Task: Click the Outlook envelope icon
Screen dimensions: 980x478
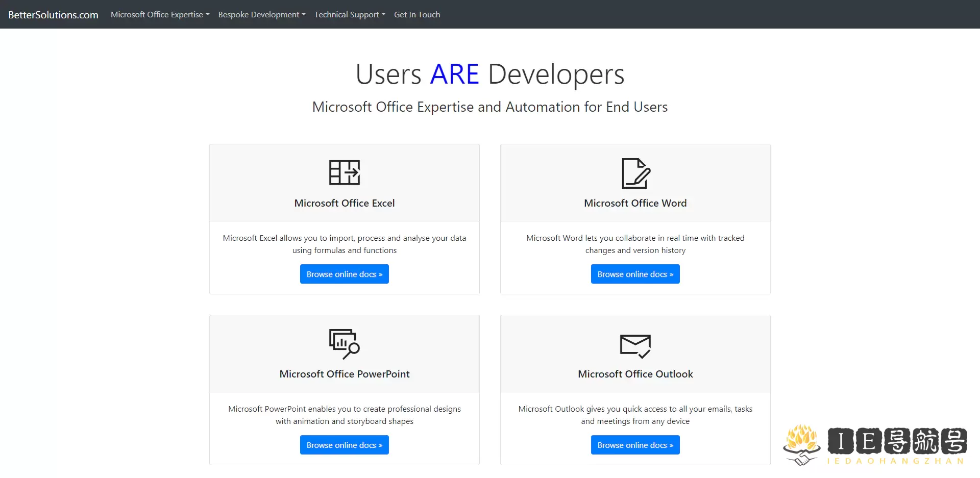Action: point(635,346)
